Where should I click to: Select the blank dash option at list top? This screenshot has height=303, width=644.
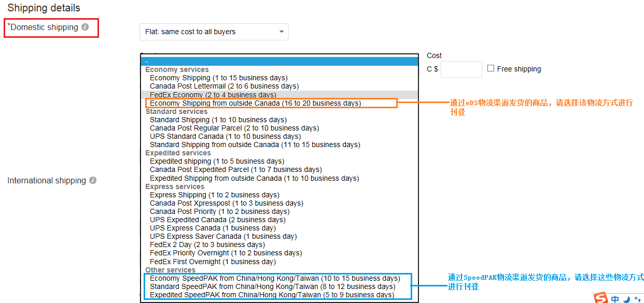click(x=279, y=61)
